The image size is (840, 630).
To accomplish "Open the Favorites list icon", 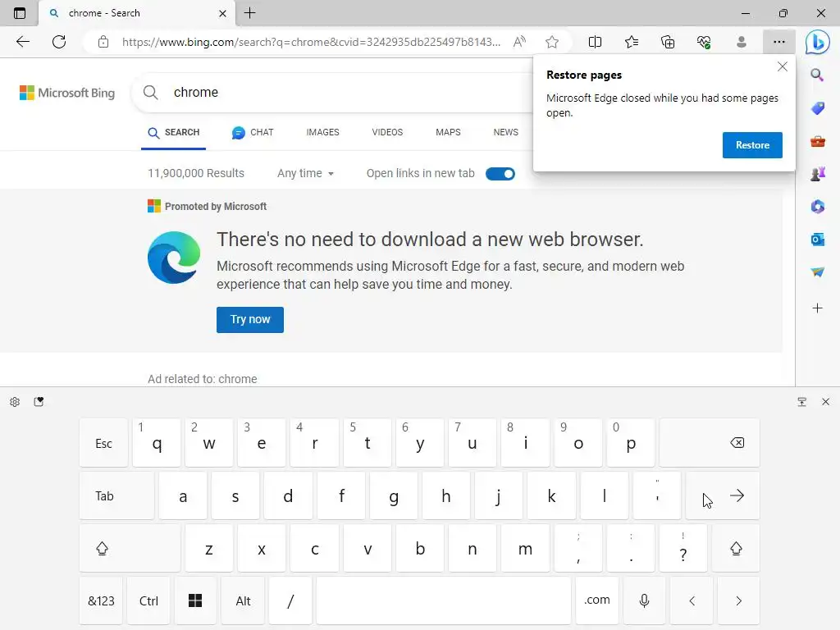I will pyautogui.click(x=632, y=42).
